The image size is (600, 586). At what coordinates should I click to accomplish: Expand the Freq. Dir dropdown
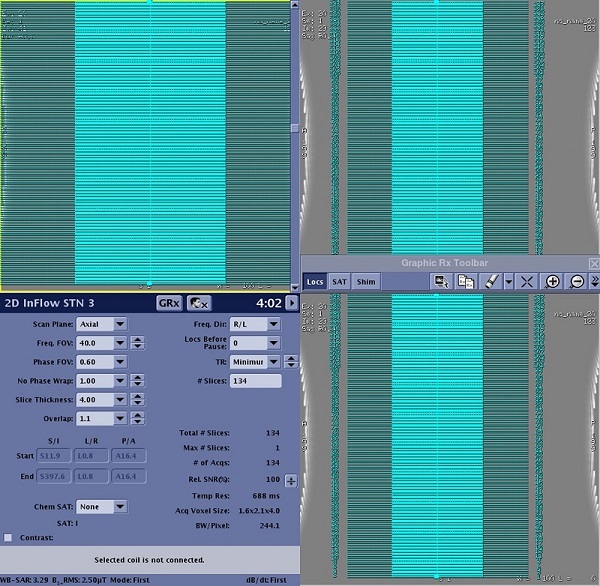coord(273,324)
